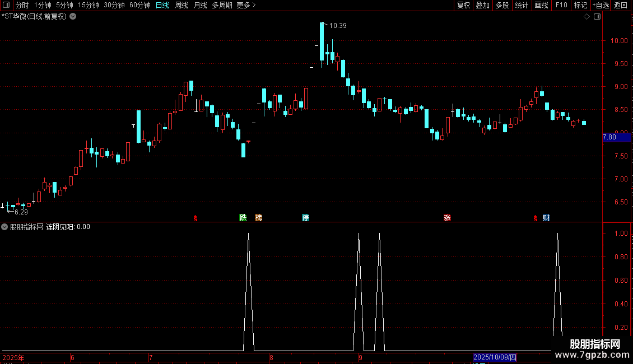The width and height of the screenshot is (633, 364).
Task: Click the month 6 tick on time axis
Action: [72, 357]
